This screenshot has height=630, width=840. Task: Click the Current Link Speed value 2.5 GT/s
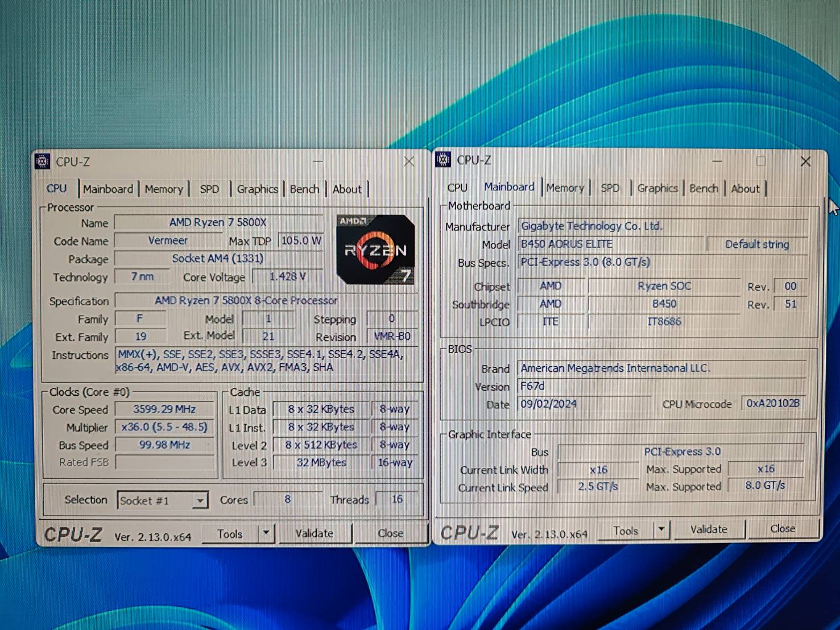598,486
